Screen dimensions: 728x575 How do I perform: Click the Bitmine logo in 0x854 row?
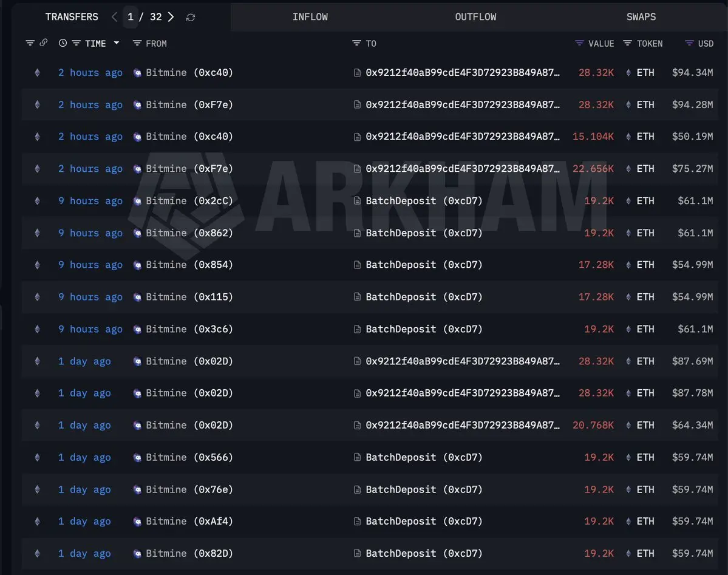tap(137, 265)
